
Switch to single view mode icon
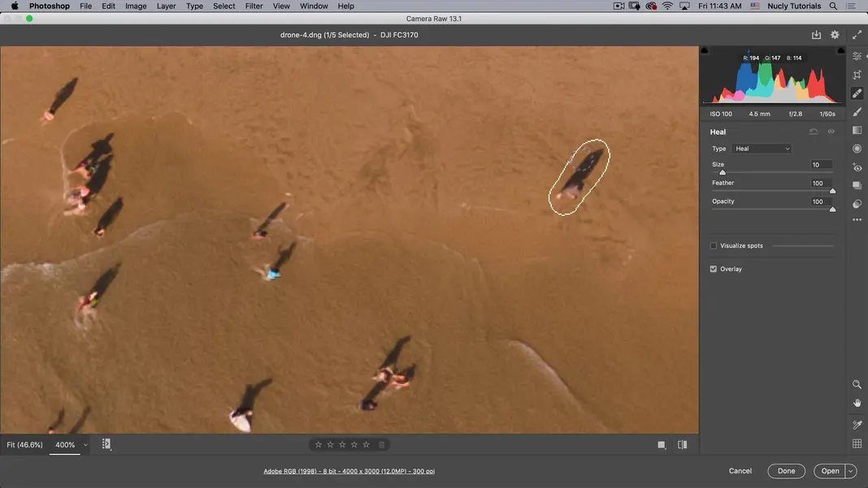[662, 445]
